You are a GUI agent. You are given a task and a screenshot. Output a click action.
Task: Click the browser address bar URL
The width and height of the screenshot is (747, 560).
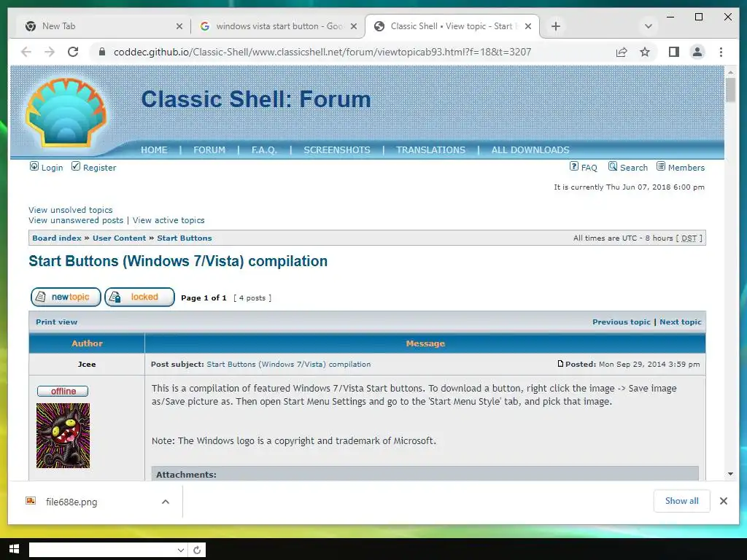[322, 52]
